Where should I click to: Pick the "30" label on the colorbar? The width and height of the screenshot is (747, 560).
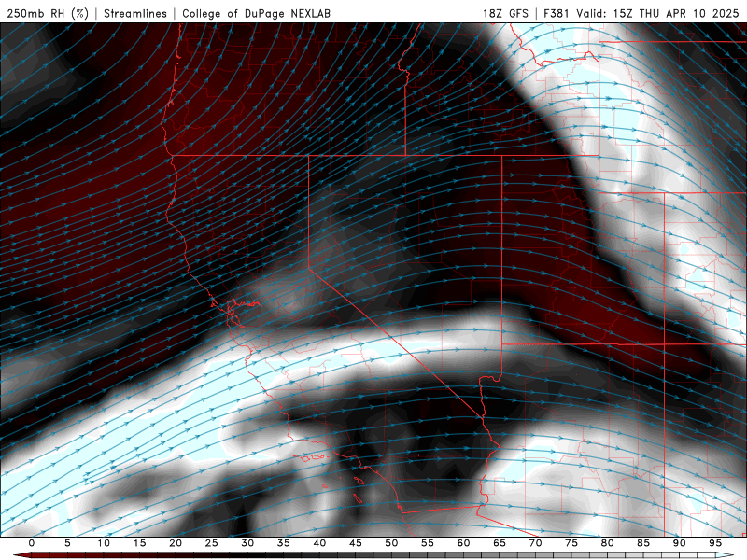[247, 543]
